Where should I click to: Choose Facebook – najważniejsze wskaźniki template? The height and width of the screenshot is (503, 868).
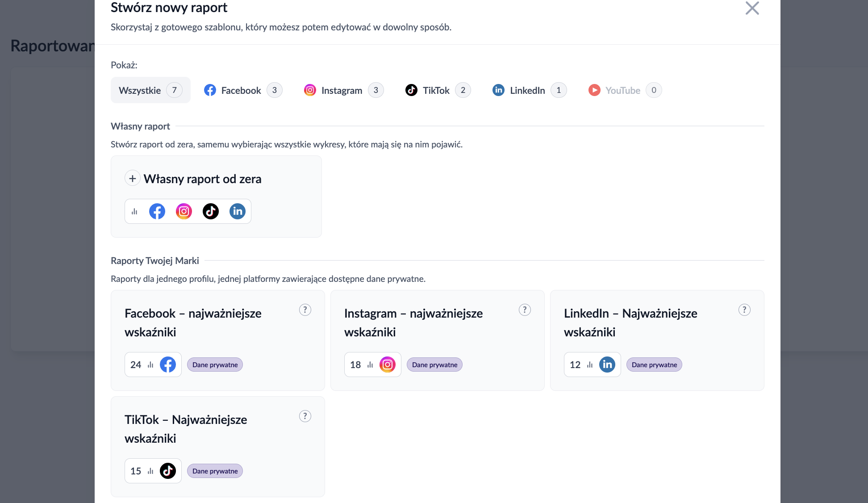coord(218,340)
